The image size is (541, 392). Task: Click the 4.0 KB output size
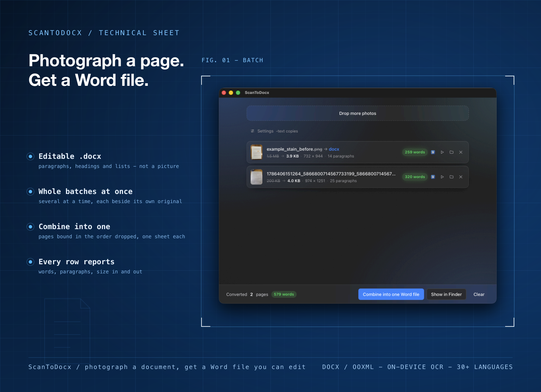click(x=294, y=181)
